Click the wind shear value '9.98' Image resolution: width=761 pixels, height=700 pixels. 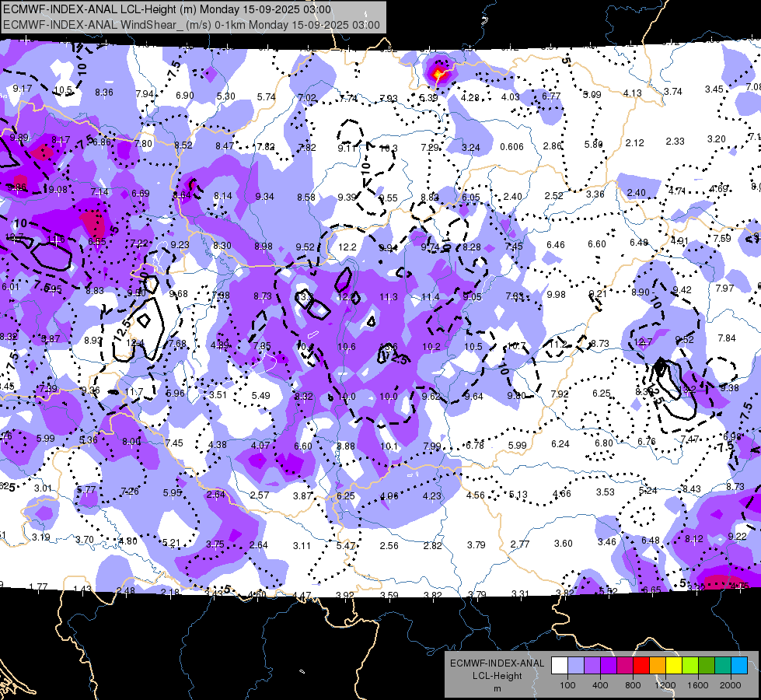click(x=557, y=294)
